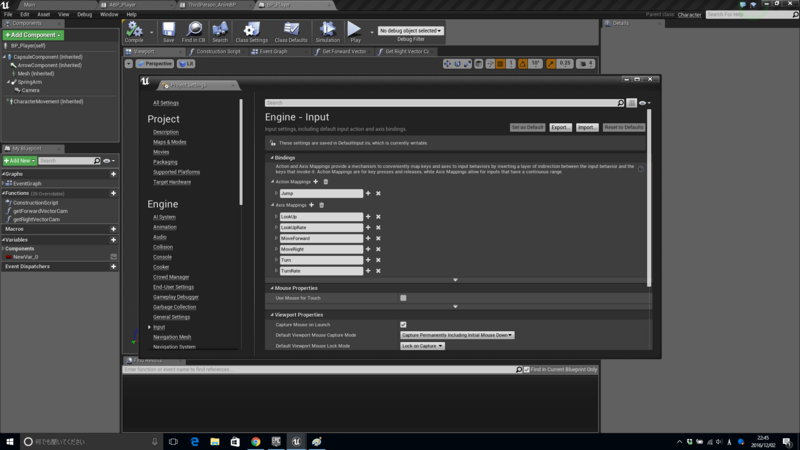Screen dimensions: 800x450
Task: Delete all Action Mappings with trash icon
Action: click(326, 182)
